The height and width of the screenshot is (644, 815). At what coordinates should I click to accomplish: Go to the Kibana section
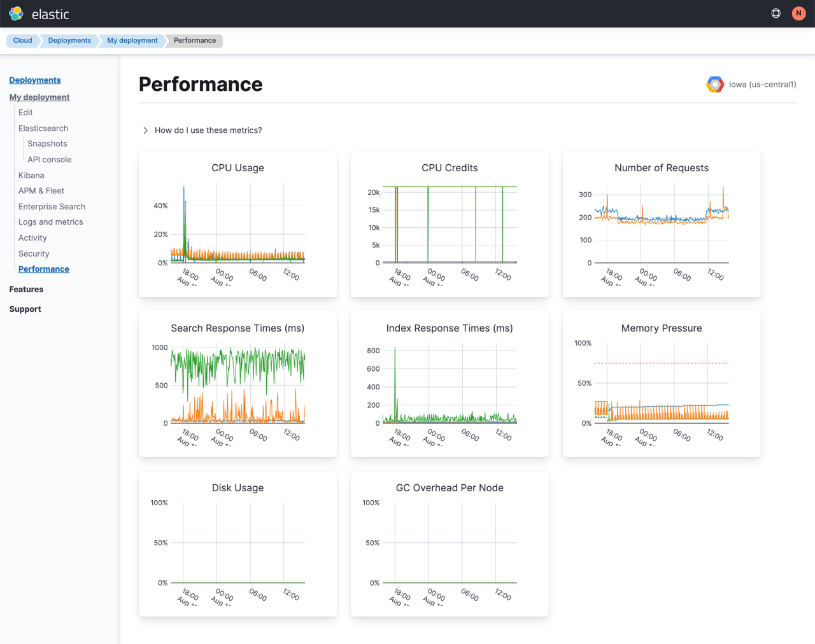point(31,176)
